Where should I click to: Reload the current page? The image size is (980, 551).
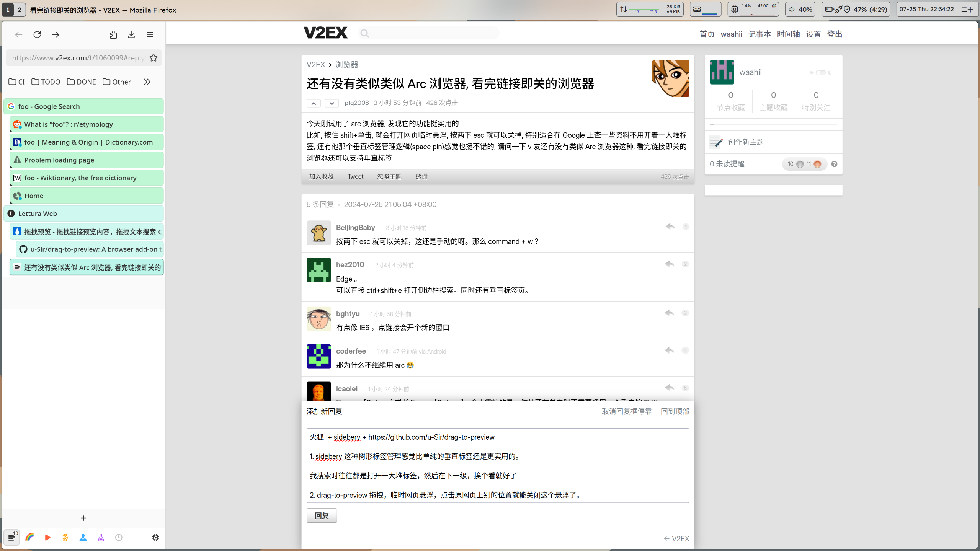37,35
